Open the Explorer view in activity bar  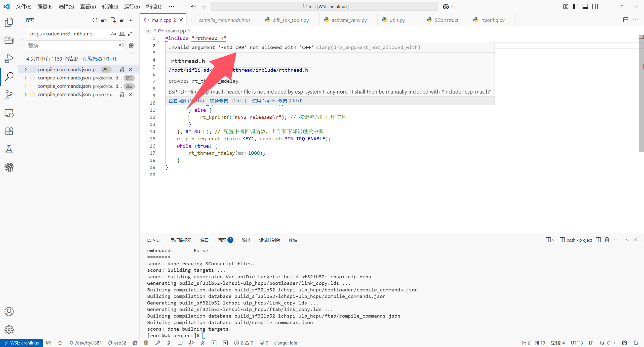[9, 22]
